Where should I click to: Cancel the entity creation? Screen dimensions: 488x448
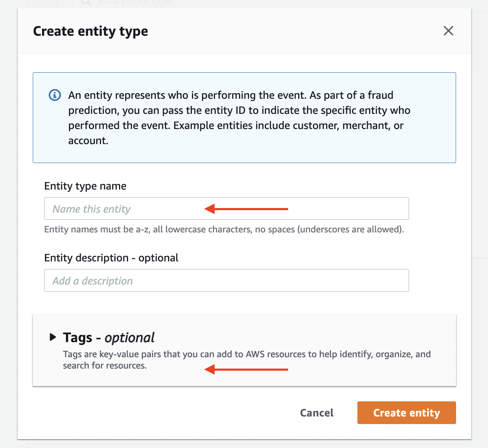(x=317, y=412)
